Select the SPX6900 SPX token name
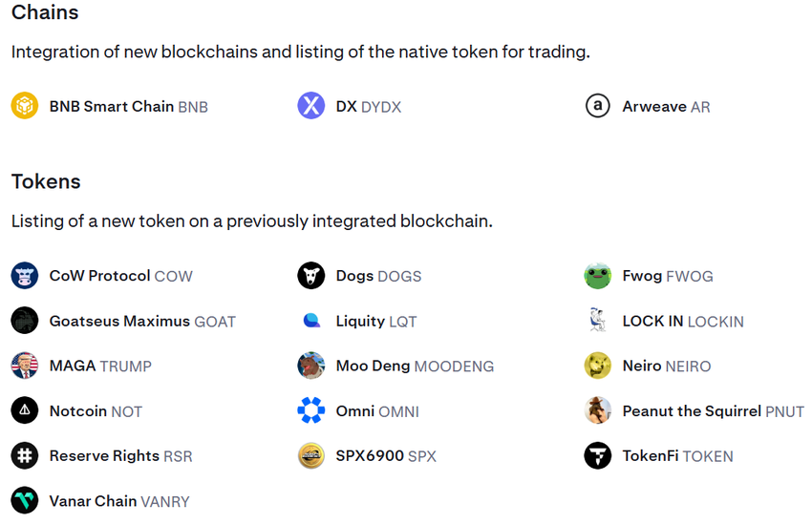812x524 pixels. [x=386, y=456]
